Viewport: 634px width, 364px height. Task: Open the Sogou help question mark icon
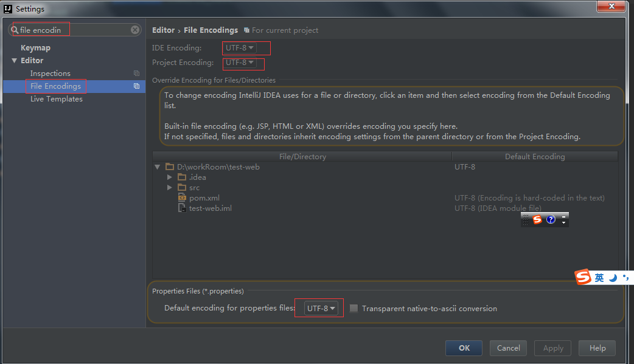click(x=551, y=219)
